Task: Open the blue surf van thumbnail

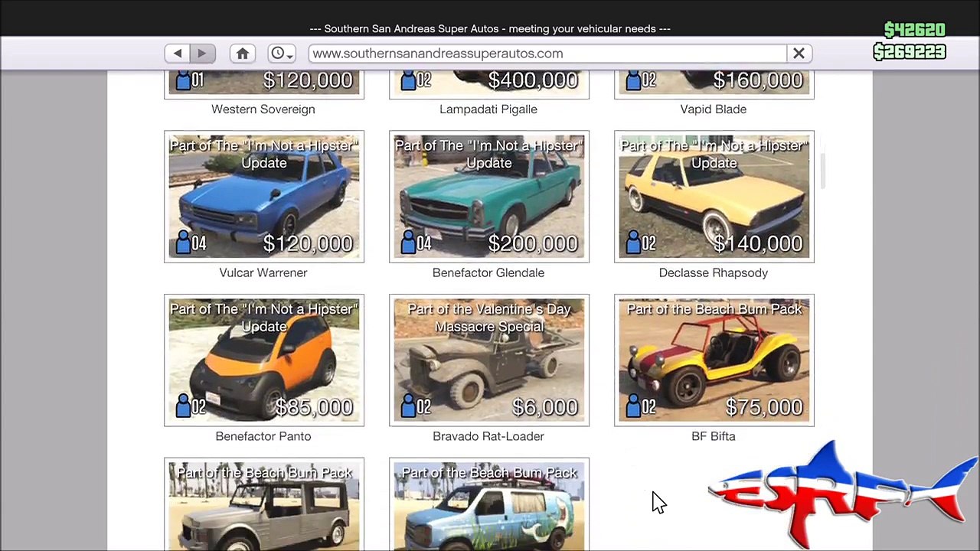Action: [x=489, y=504]
